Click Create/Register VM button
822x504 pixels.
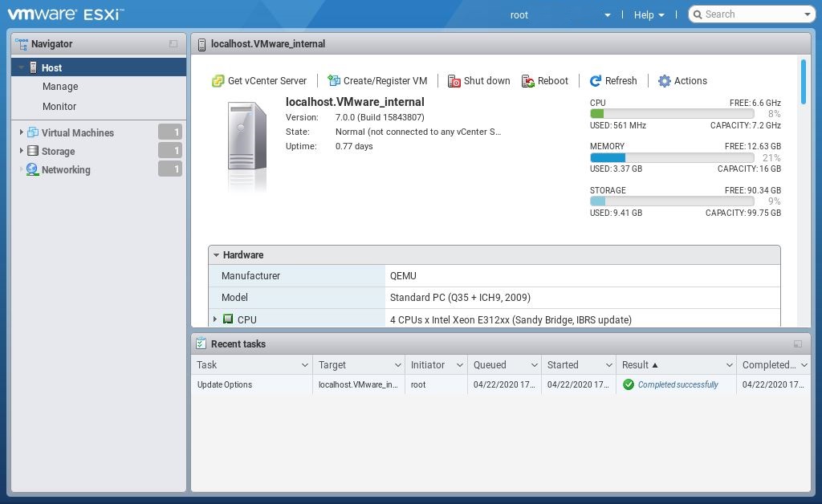click(x=377, y=81)
